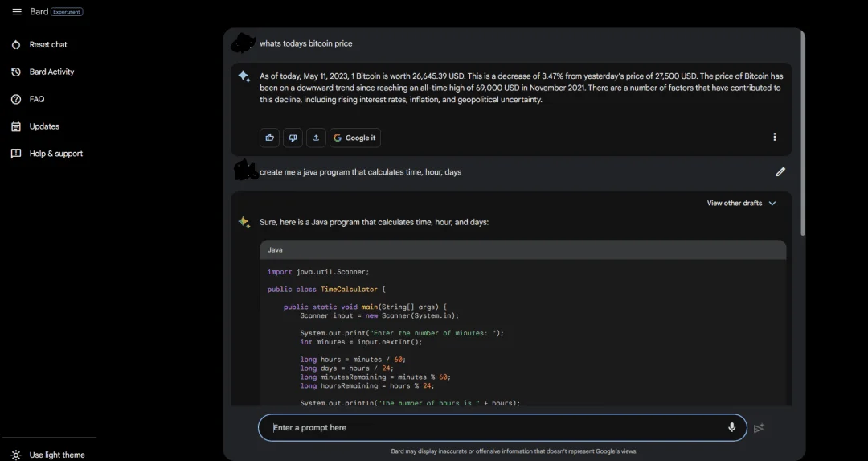Click the Updates calendar icon
The width and height of the screenshot is (868, 461).
(x=16, y=126)
